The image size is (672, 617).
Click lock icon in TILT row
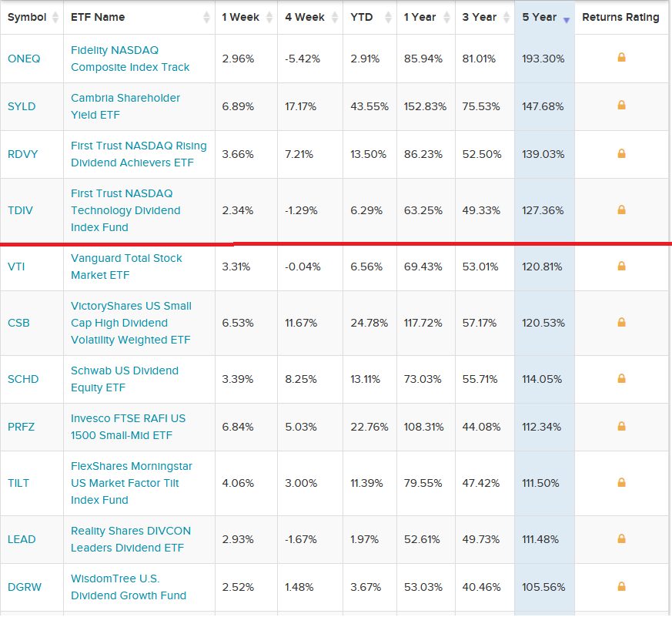621,482
